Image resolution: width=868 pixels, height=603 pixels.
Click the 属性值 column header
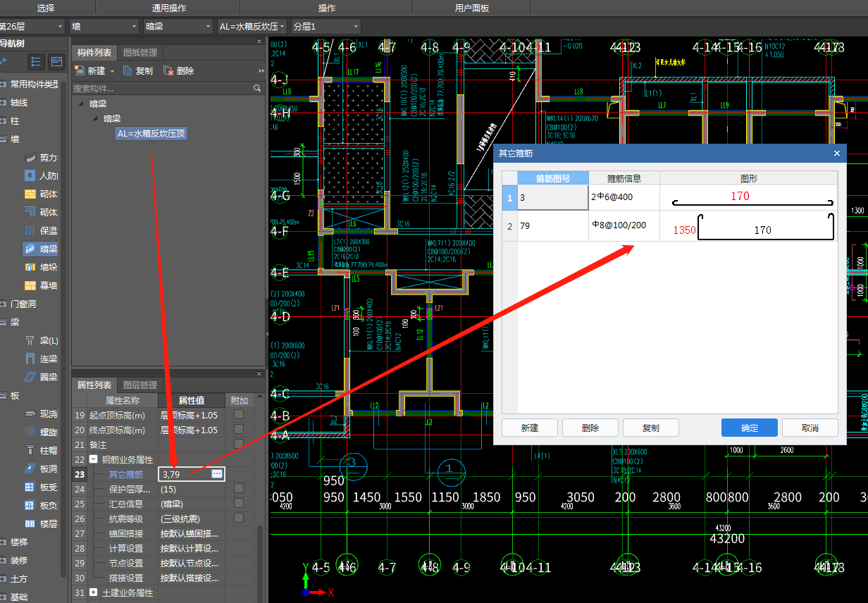191,400
